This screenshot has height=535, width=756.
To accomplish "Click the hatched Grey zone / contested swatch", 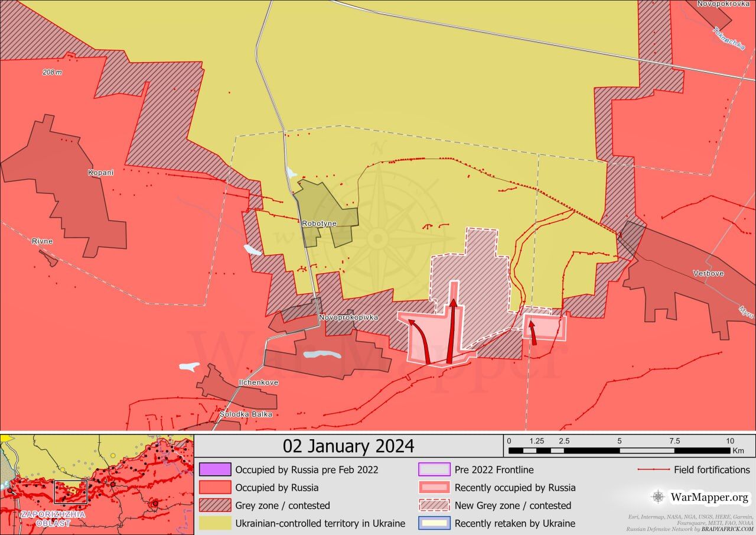I will click(214, 505).
